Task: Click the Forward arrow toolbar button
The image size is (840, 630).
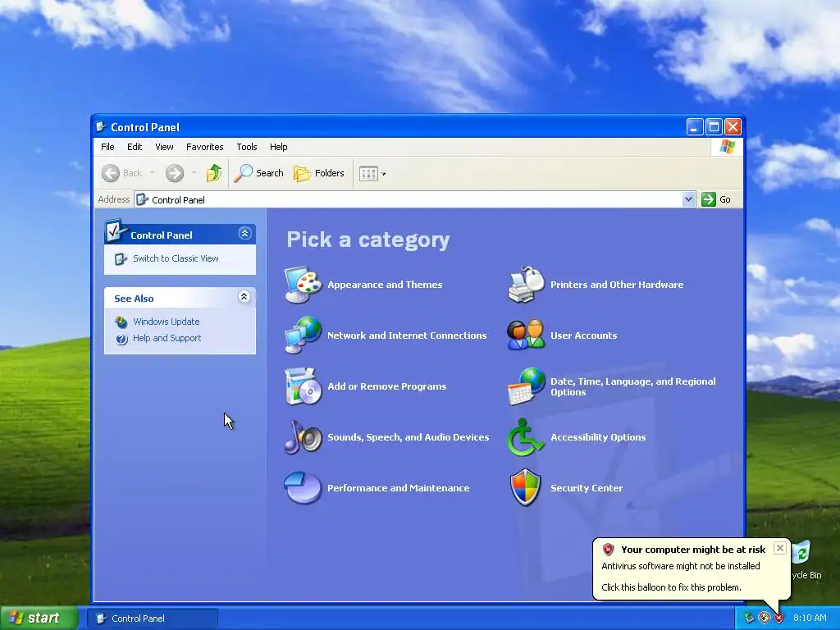Action: pyautogui.click(x=175, y=173)
